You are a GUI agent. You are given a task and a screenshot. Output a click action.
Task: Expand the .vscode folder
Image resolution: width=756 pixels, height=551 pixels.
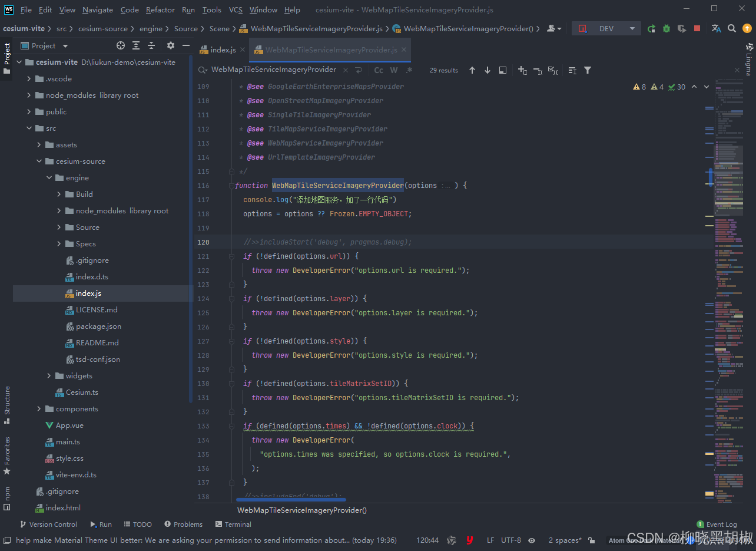point(29,78)
